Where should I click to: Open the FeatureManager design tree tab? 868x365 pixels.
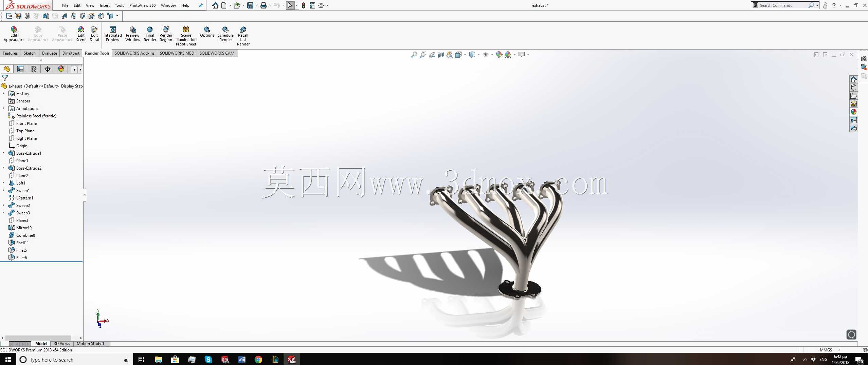click(x=7, y=69)
